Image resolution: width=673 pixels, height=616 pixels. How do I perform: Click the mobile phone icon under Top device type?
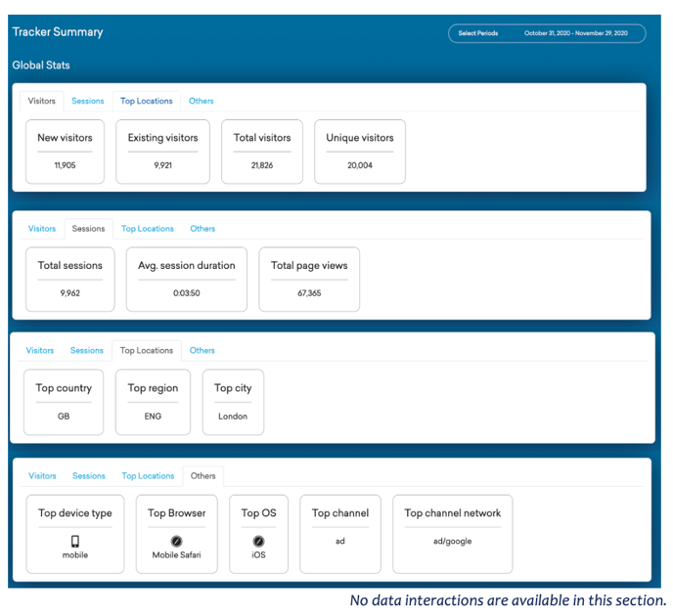pos(75,541)
